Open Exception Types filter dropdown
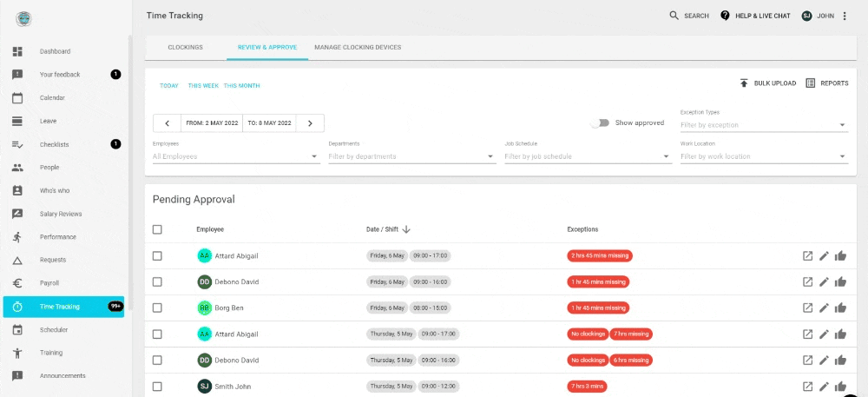This screenshot has width=868, height=397. (x=764, y=125)
